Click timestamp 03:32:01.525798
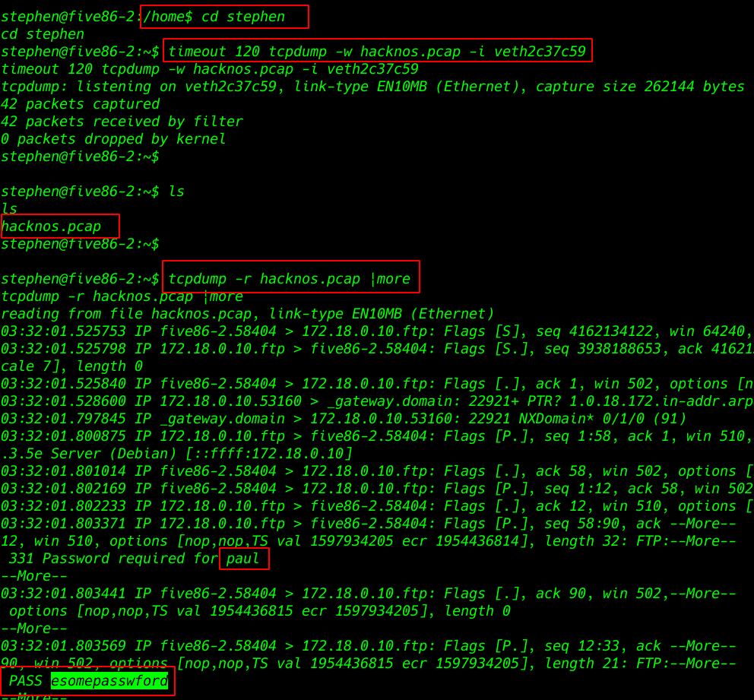The image size is (754, 700). [x=64, y=349]
